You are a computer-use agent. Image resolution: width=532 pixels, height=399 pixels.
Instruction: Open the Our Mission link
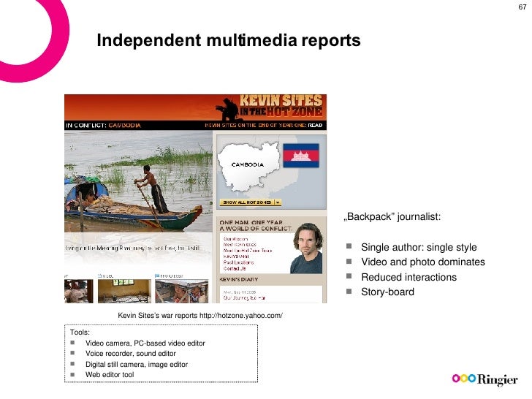click(235, 239)
